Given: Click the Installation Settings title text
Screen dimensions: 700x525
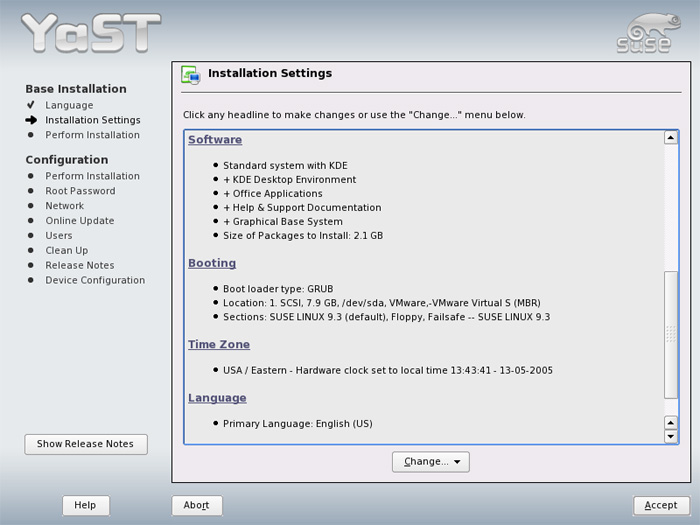Looking at the screenshot, I should tap(270, 73).
